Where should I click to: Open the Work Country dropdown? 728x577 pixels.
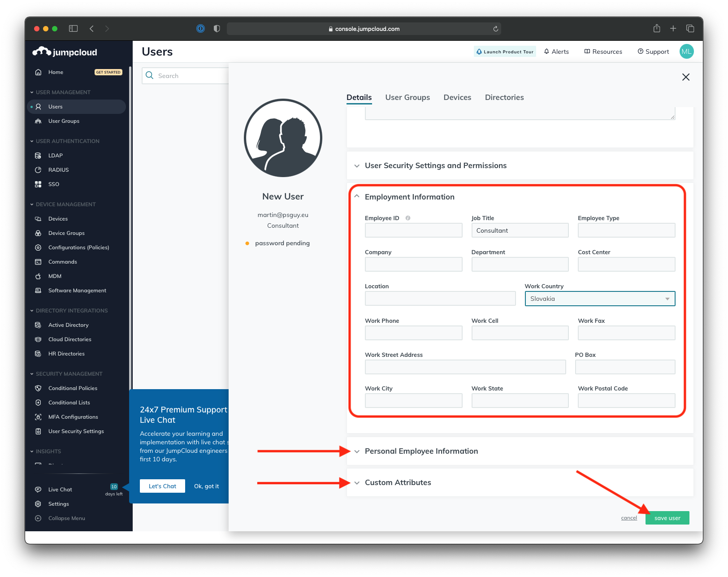point(600,299)
